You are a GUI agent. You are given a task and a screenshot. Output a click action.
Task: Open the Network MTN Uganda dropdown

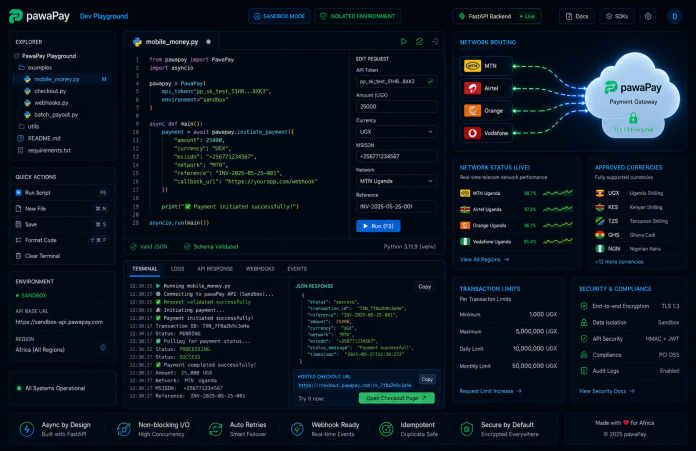pos(396,181)
